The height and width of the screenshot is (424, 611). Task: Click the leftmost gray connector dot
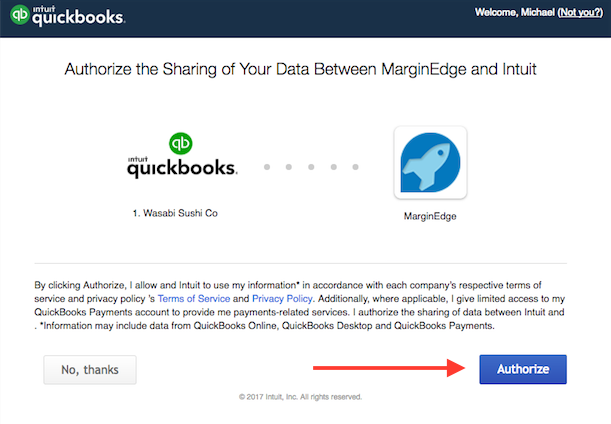(x=268, y=167)
